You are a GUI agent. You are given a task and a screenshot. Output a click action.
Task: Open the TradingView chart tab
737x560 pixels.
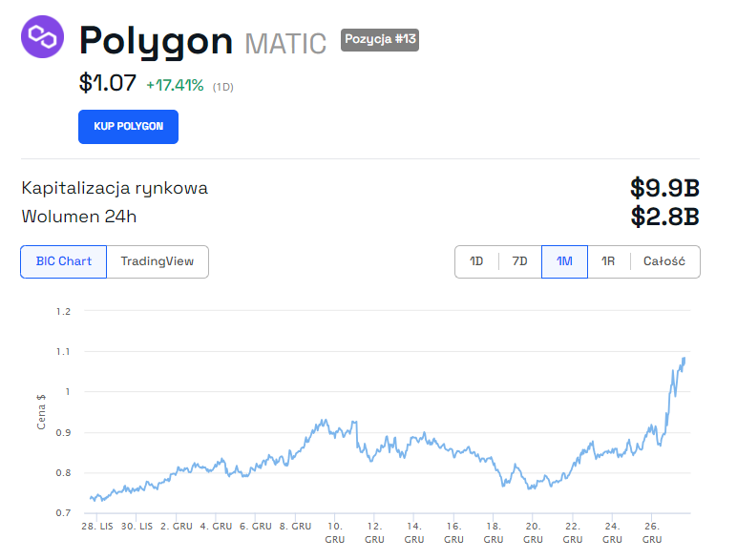tap(158, 261)
